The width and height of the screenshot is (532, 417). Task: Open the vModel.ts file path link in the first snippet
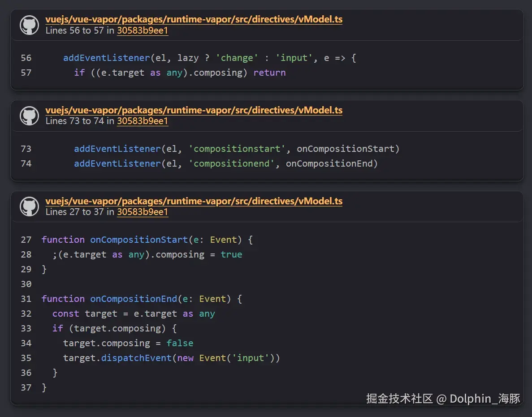click(x=194, y=19)
